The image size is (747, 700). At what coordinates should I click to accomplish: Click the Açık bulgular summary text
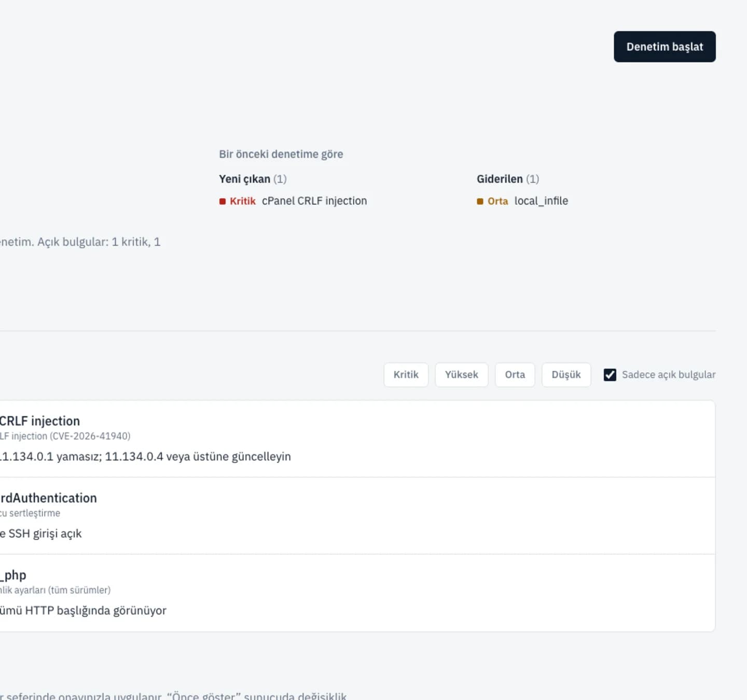(80, 242)
